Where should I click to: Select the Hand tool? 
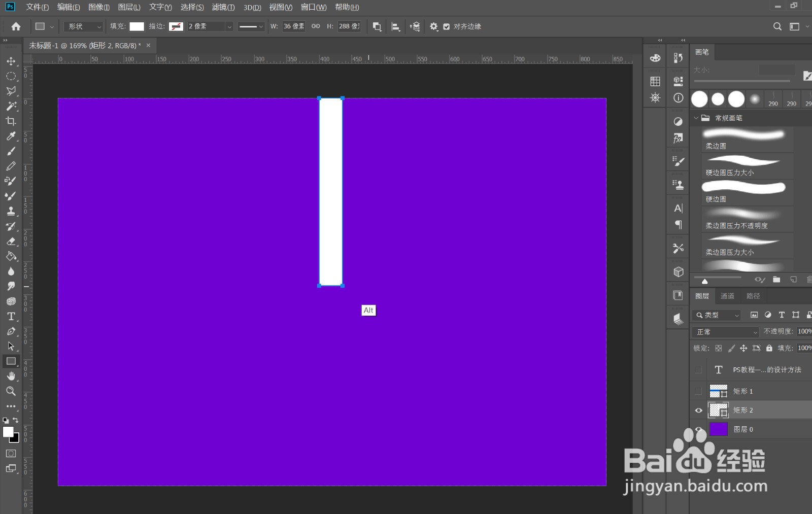(11, 376)
